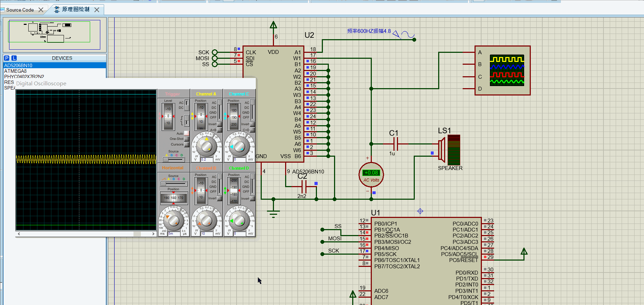The height and width of the screenshot is (305, 644).
Task: Click the sine generator symbol
Action: (407, 34)
